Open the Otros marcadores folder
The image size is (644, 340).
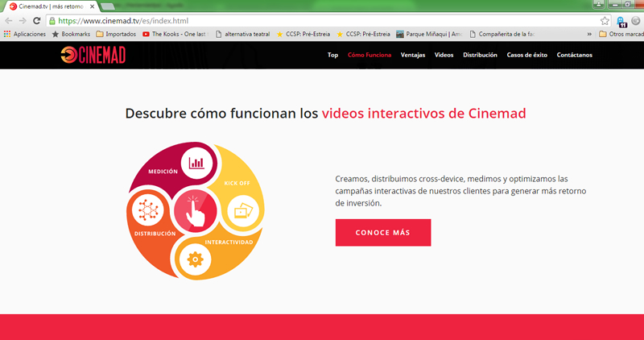pyautogui.click(x=621, y=34)
